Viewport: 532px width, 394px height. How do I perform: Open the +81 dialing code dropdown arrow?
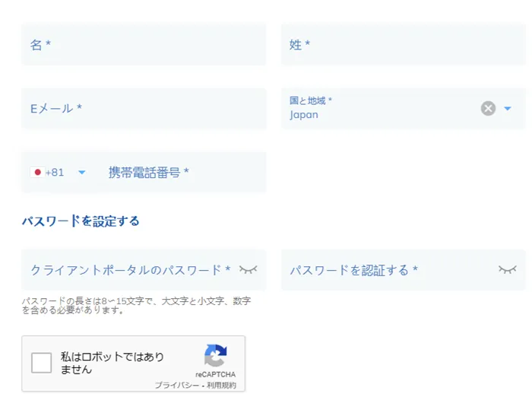pyautogui.click(x=82, y=173)
